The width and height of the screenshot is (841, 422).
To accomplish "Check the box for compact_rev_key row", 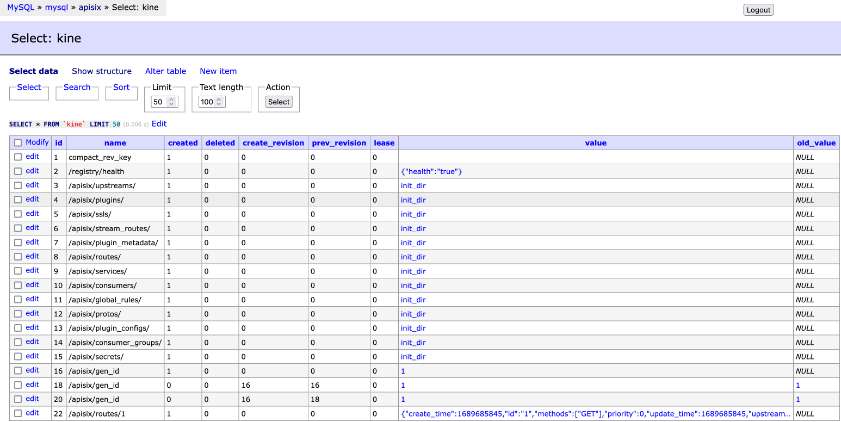I will click(18, 158).
